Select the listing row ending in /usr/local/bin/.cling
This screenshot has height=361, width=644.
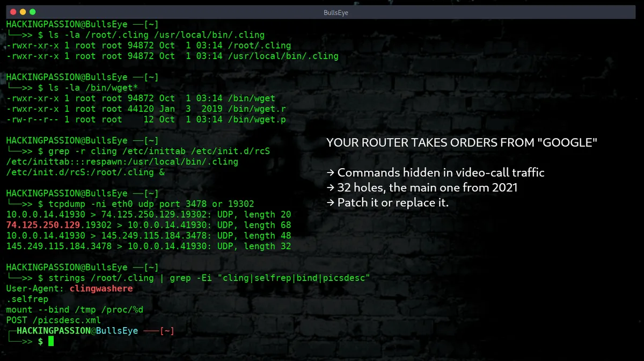click(x=172, y=56)
